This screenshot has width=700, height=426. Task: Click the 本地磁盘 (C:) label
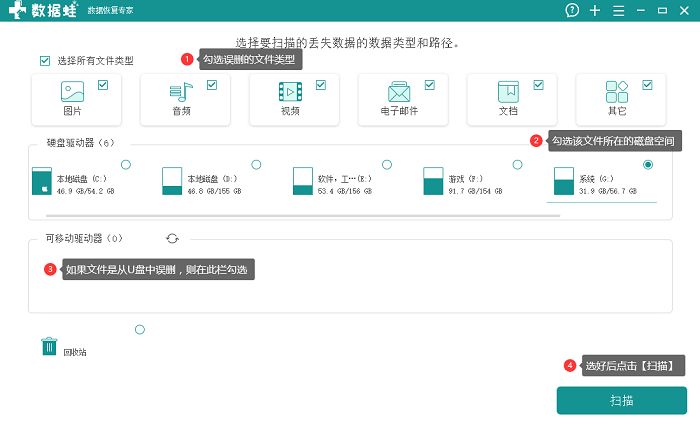click(x=82, y=179)
